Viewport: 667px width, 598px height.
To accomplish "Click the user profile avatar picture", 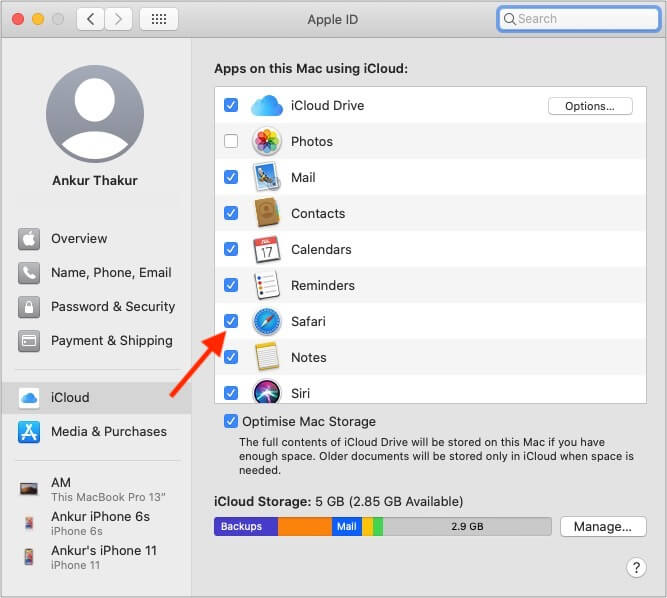I will click(x=95, y=114).
